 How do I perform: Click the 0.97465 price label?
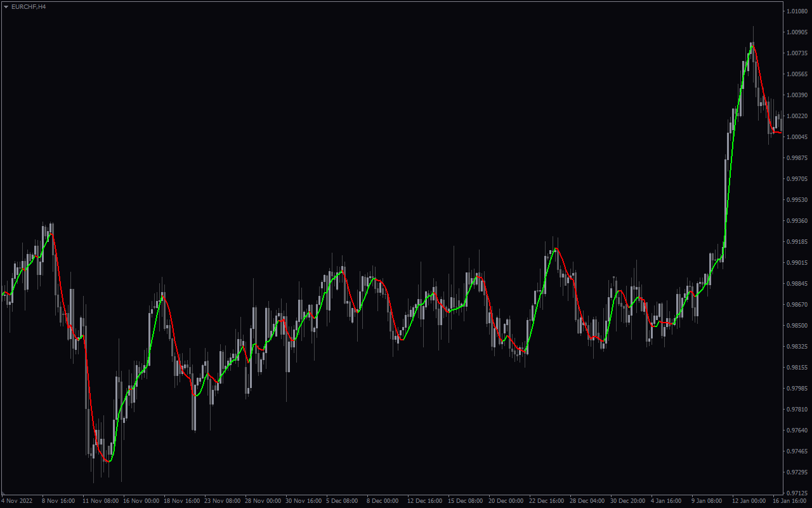coord(797,451)
